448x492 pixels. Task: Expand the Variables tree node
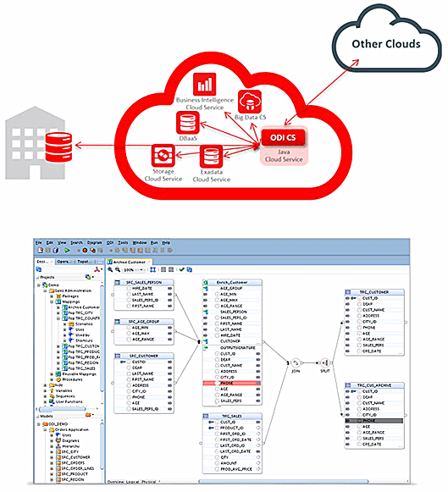45,390
